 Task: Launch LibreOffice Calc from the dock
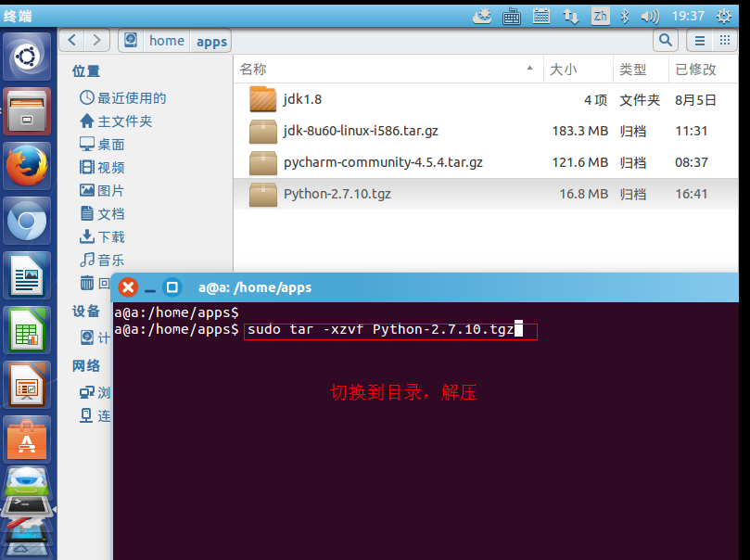pos(27,330)
